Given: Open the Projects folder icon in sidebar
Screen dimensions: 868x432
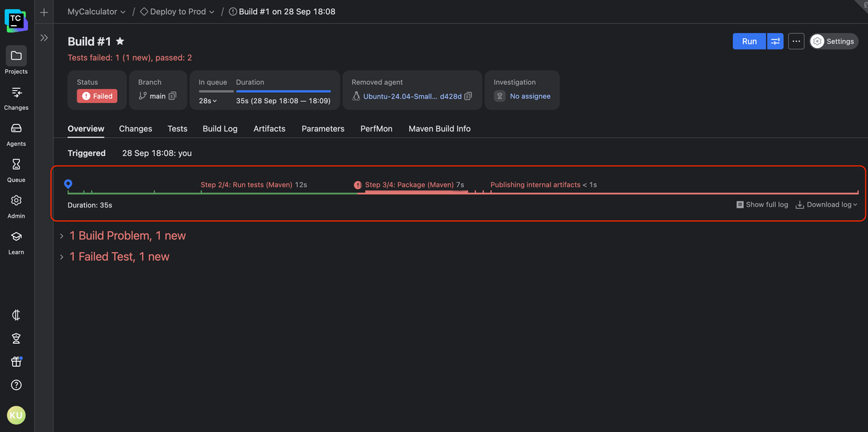Looking at the screenshot, I should pyautogui.click(x=16, y=56).
